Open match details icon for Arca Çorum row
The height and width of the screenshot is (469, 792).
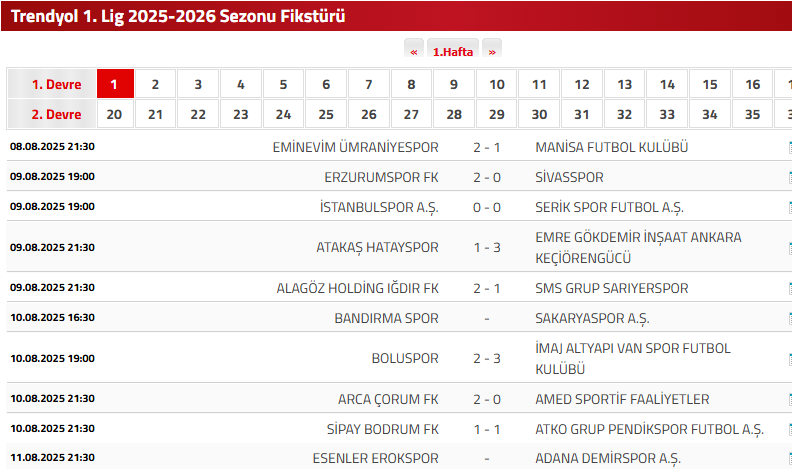(790, 399)
